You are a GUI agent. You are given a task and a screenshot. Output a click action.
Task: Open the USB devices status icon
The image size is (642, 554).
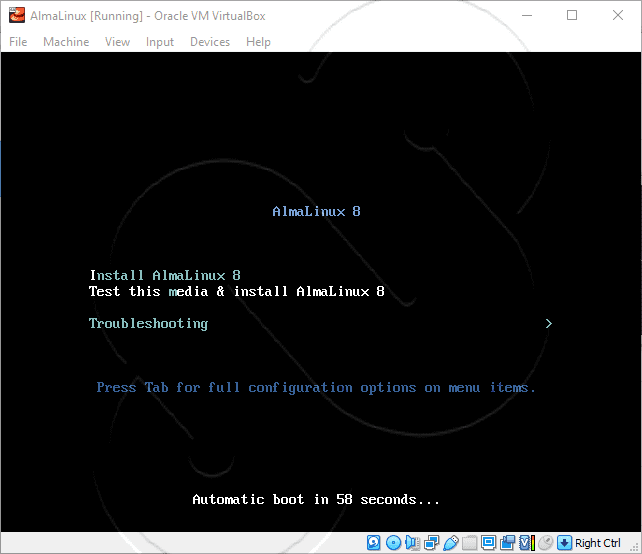coord(450,543)
